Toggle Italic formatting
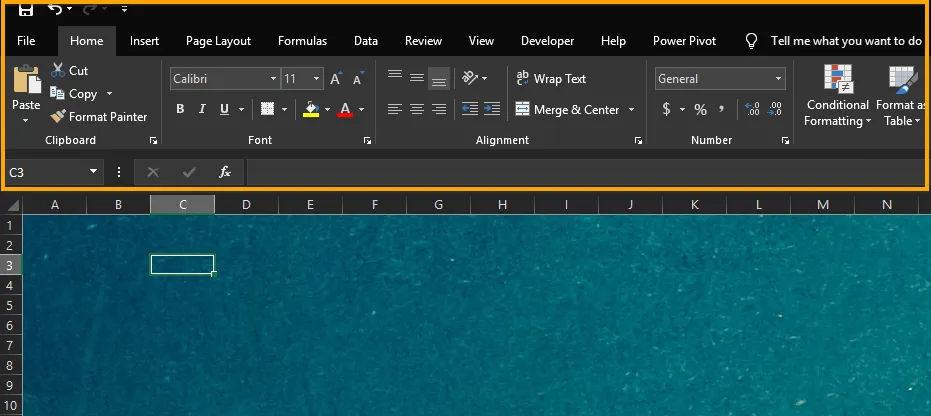 pyautogui.click(x=202, y=109)
